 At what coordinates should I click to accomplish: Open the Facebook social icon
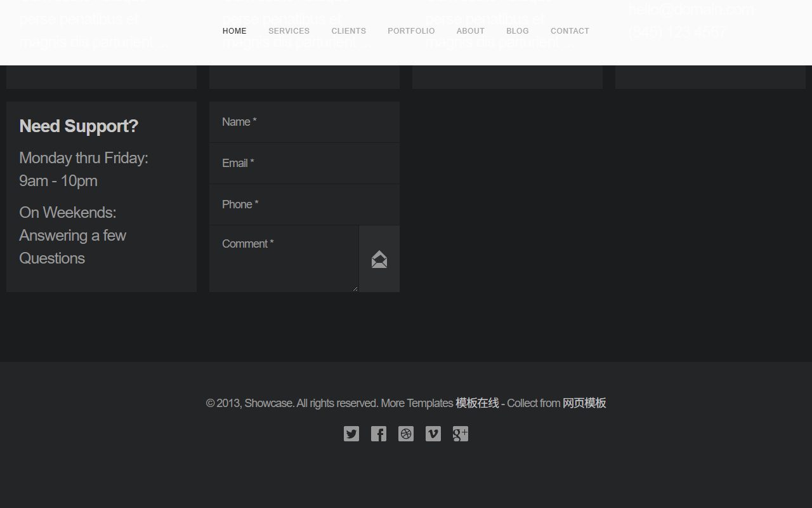point(379,434)
